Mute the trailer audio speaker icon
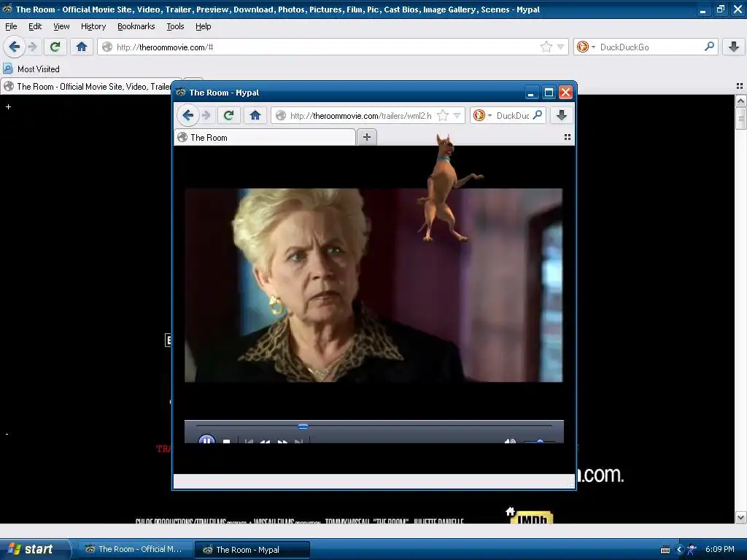 tap(510, 441)
